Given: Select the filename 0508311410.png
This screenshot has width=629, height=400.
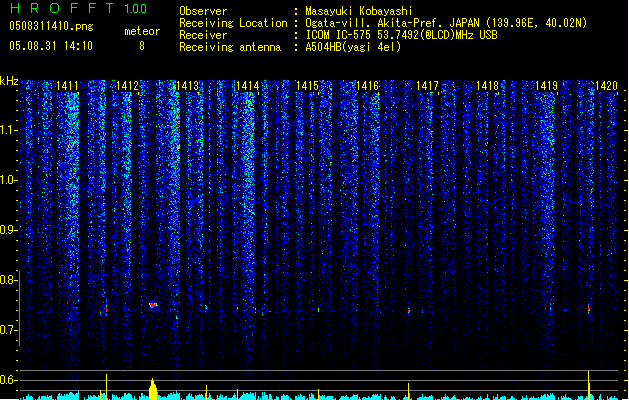Looking at the screenshot, I should 51,26.
